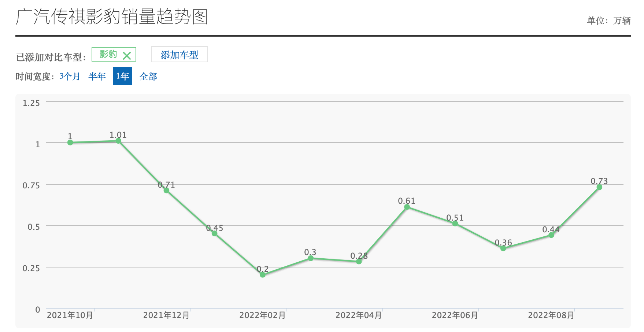Remove the 影豹 comparison model with the X icon
644x332 pixels.
click(x=127, y=56)
